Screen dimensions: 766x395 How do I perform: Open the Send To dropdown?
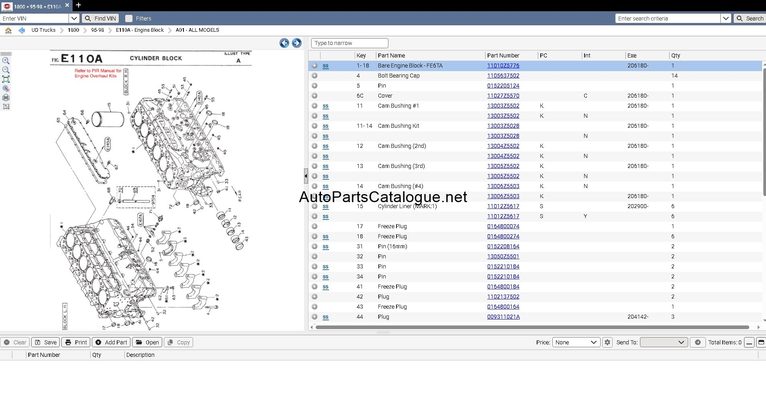coord(664,342)
